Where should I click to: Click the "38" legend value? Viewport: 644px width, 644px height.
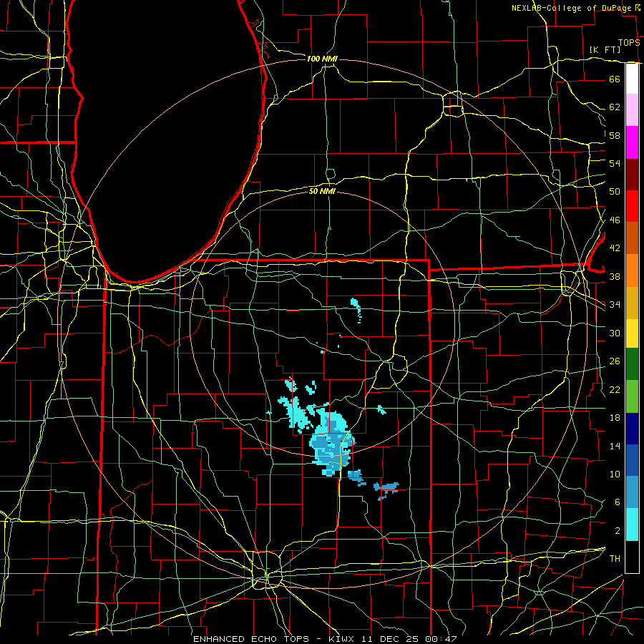pos(615,276)
